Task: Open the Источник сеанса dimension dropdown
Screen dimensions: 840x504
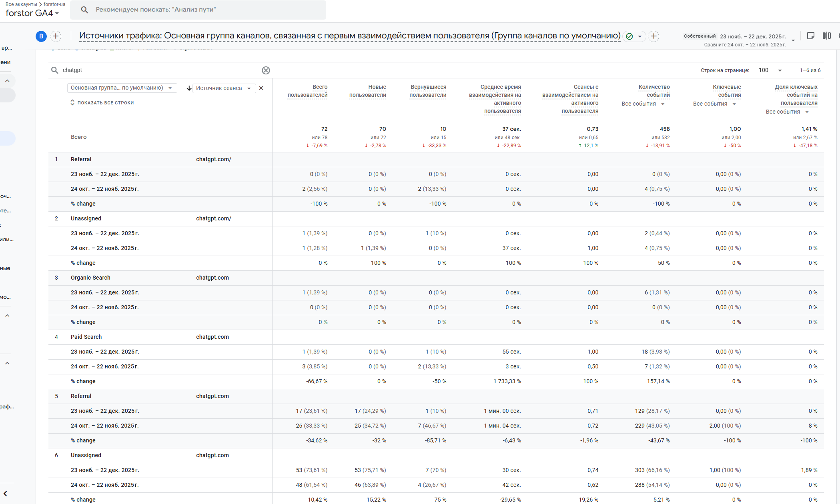Action: click(x=224, y=88)
